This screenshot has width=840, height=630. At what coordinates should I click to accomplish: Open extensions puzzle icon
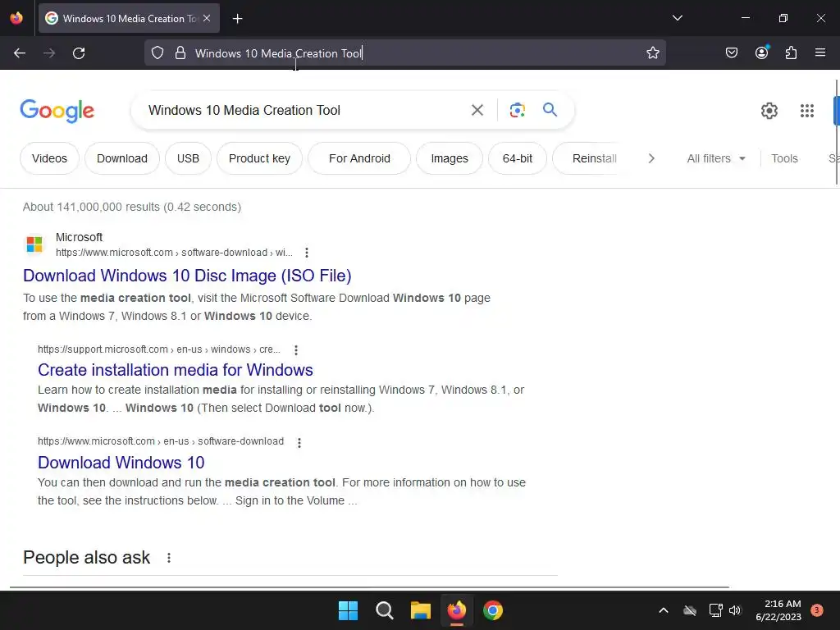(791, 52)
